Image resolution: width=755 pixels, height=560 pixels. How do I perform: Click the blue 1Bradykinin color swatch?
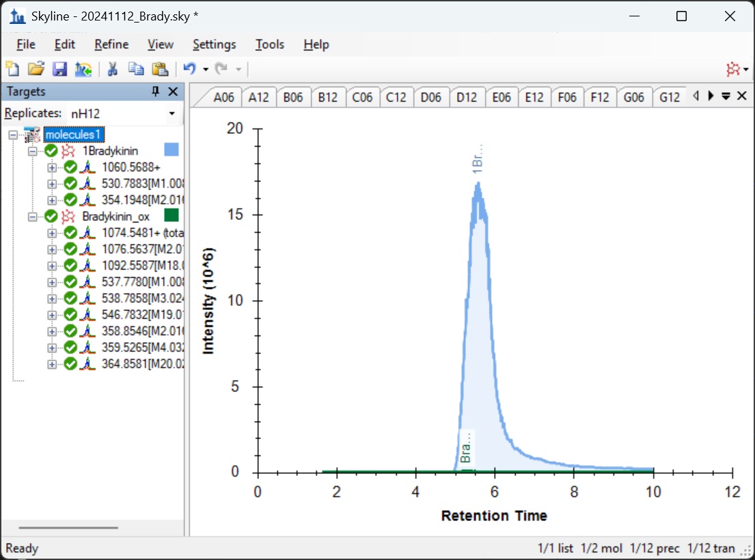(x=171, y=150)
